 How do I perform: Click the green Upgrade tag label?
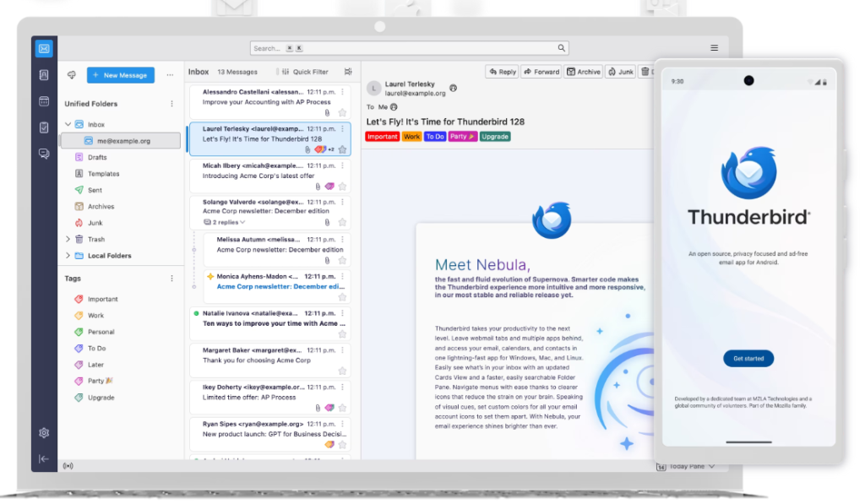point(495,137)
